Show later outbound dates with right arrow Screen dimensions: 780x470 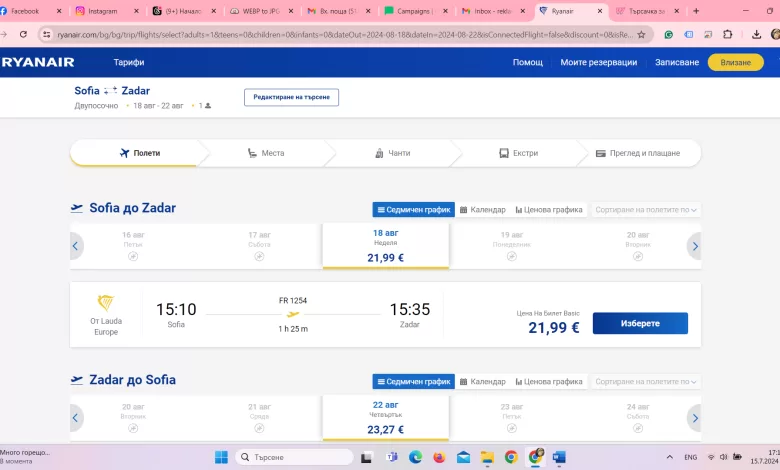(694, 246)
